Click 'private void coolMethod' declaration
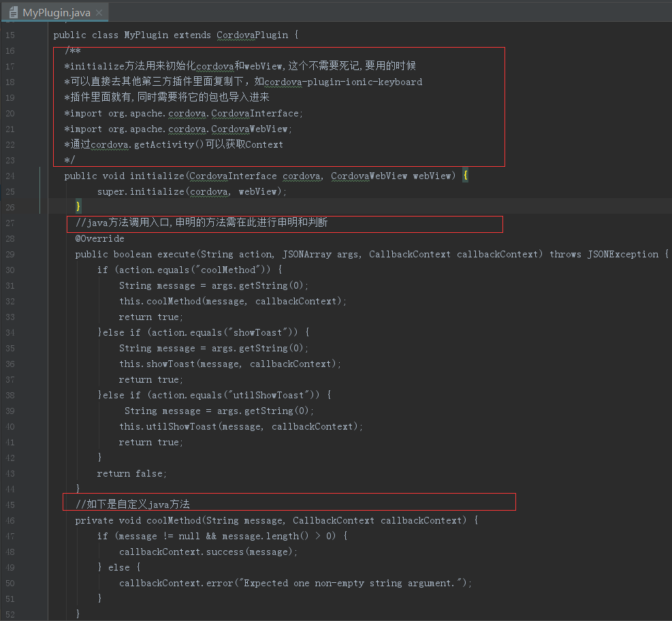672x621 pixels. [x=138, y=520]
